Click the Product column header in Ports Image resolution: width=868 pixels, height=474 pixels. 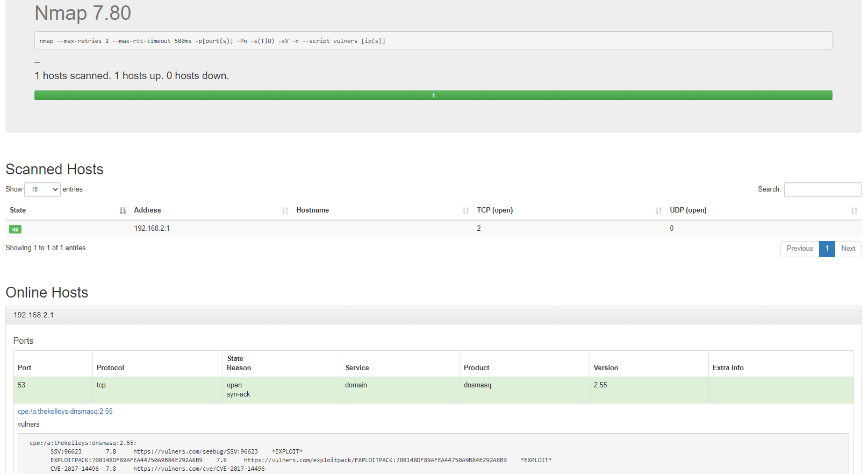(x=525, y=364)
